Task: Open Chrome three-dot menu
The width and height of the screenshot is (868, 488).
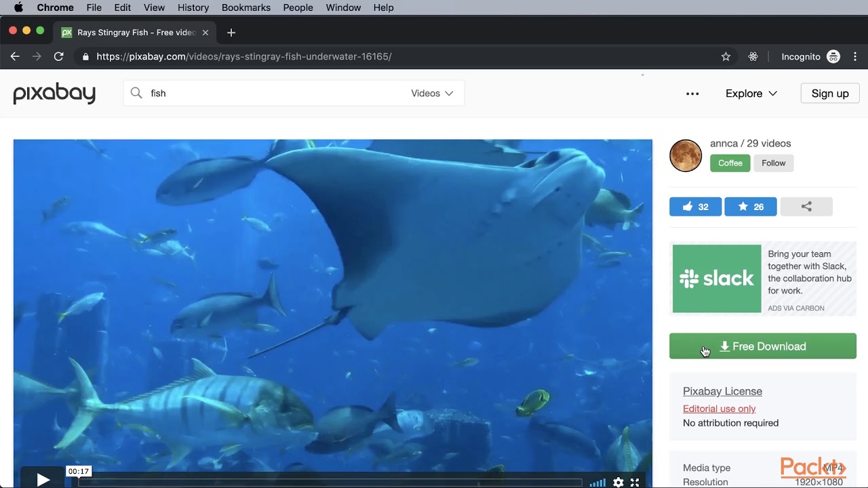Action: [x=855, y=57]
